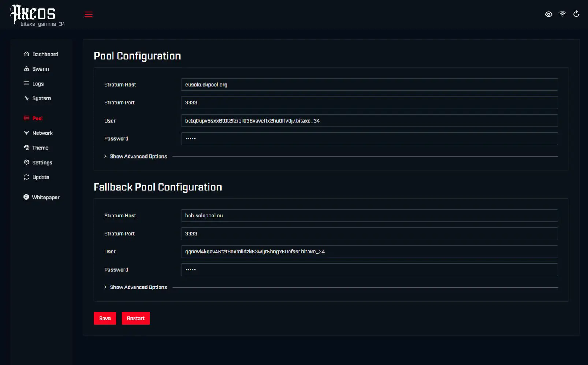The width and height of the screenshot is (588, 365).
Task: Select the Pool menu item
Action: [x=37, y=118]
